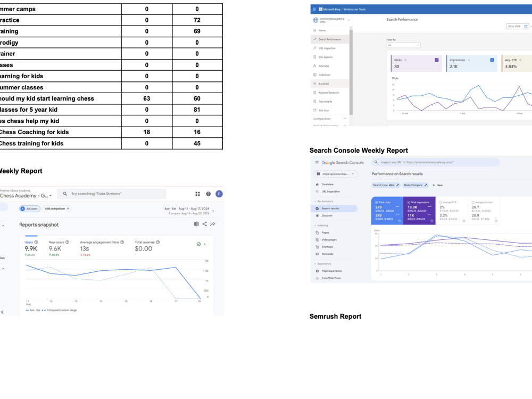Collapse the Performance section in Search Console
The width and height of the screenshot is (532, 399).
315,202
